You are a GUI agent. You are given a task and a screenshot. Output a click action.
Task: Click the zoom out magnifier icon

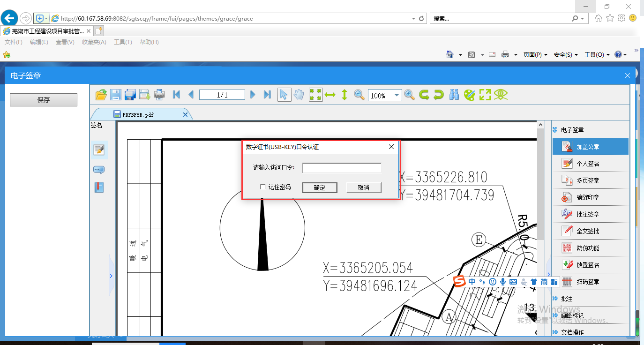359,95
